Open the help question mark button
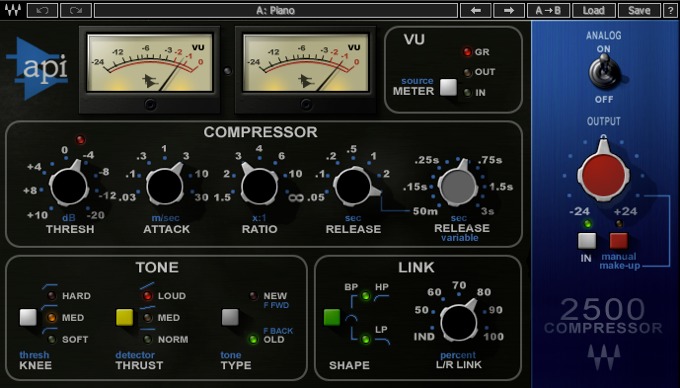Viewport: 680px width, 388px height. (x=670, y=10)
